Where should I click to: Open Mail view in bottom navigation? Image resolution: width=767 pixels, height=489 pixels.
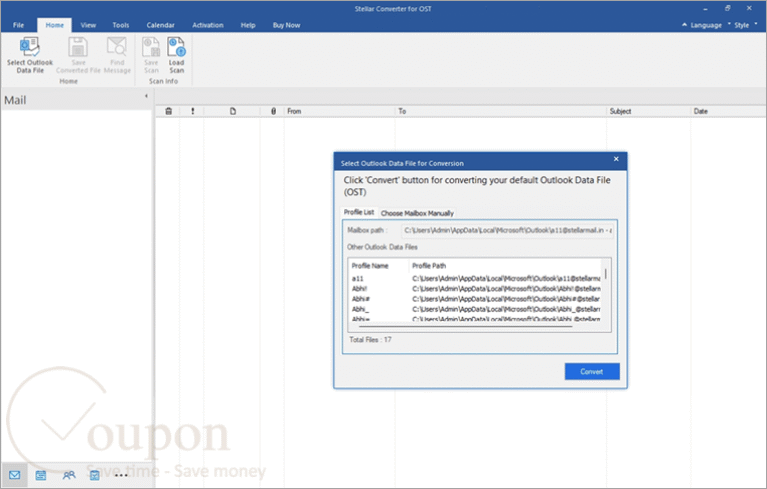point(15,475)
